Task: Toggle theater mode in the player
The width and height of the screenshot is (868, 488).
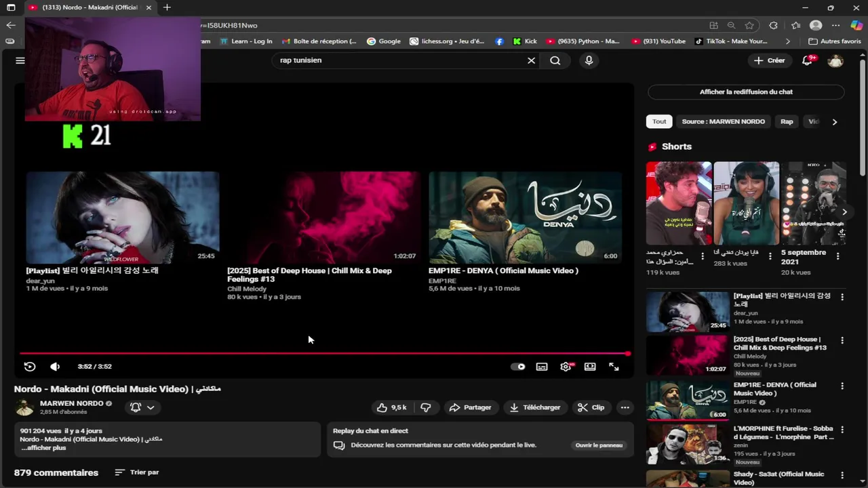Action: pyautogui.click(x=590, y=367)
